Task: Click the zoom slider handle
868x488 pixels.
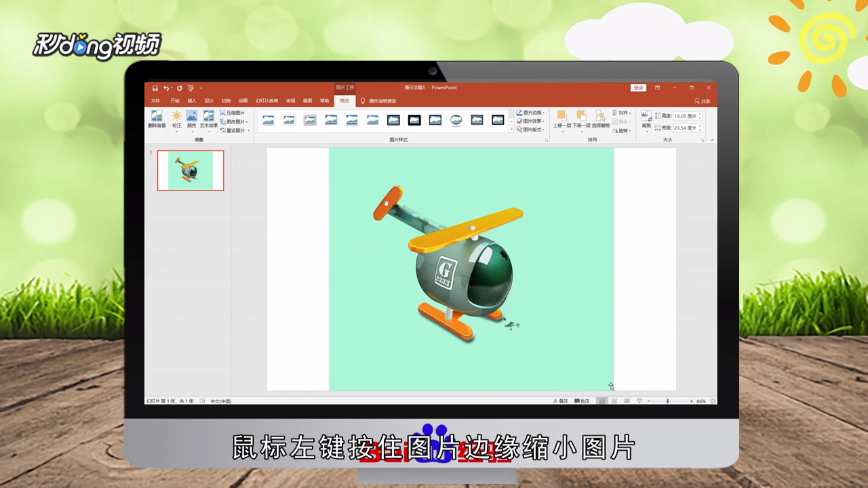Action: [668, 401]
